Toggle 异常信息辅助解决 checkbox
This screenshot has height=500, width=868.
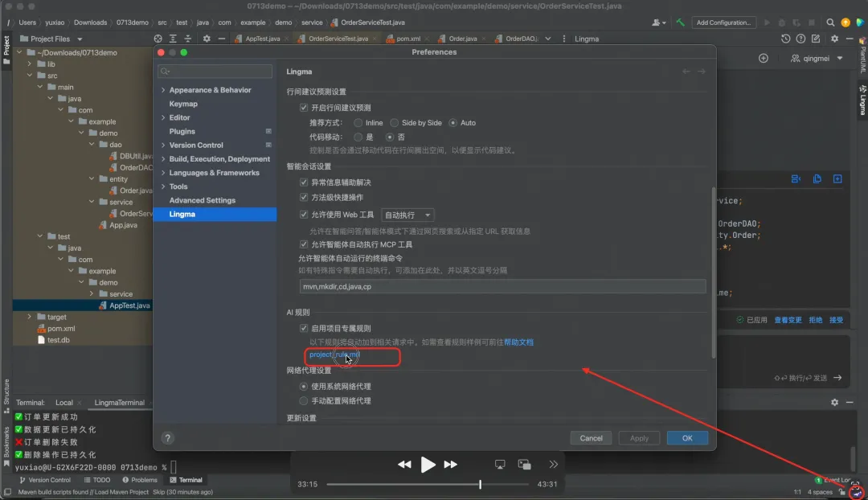pos(303,182)
